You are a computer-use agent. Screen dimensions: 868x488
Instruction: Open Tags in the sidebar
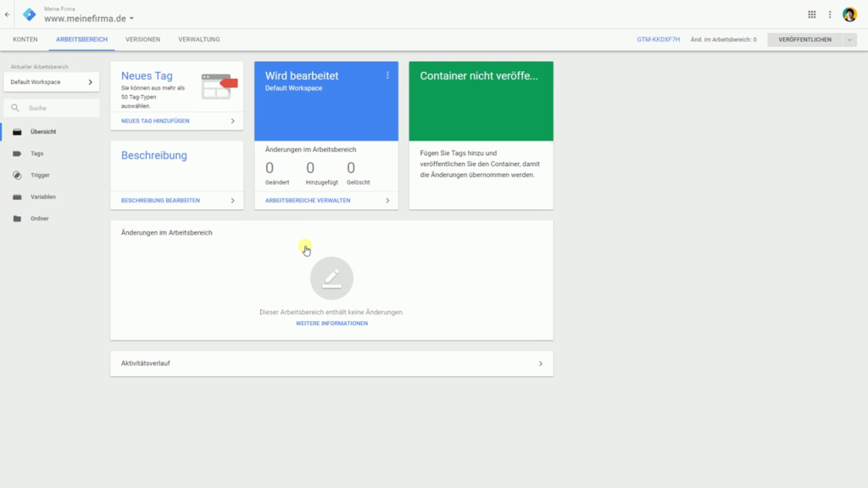[x=37, y=153]
